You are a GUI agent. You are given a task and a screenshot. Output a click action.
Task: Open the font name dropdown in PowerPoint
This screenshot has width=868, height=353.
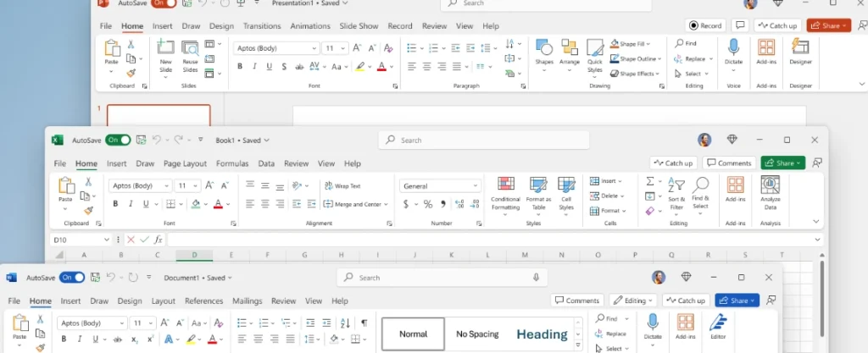[x=314, y=48]
